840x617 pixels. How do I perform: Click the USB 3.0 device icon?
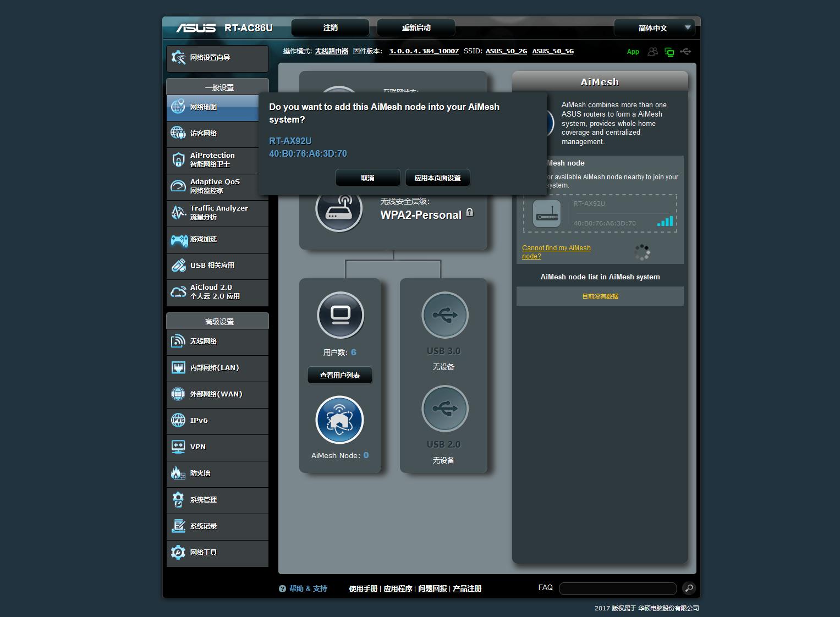pyautogui.click(x=444, y=316)
